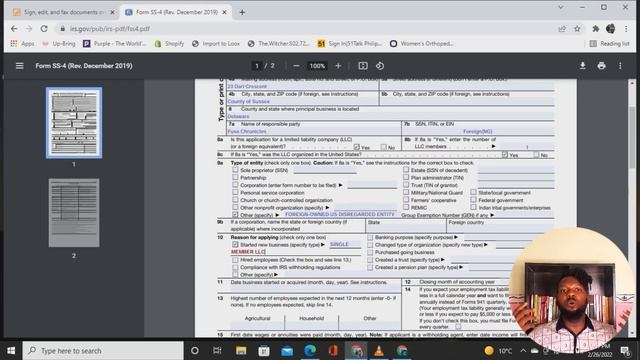This screenshot has width=640, height=360.
Task: Select page 2 thumbnail
Action: pyautogui.click(x=74, y=213)
